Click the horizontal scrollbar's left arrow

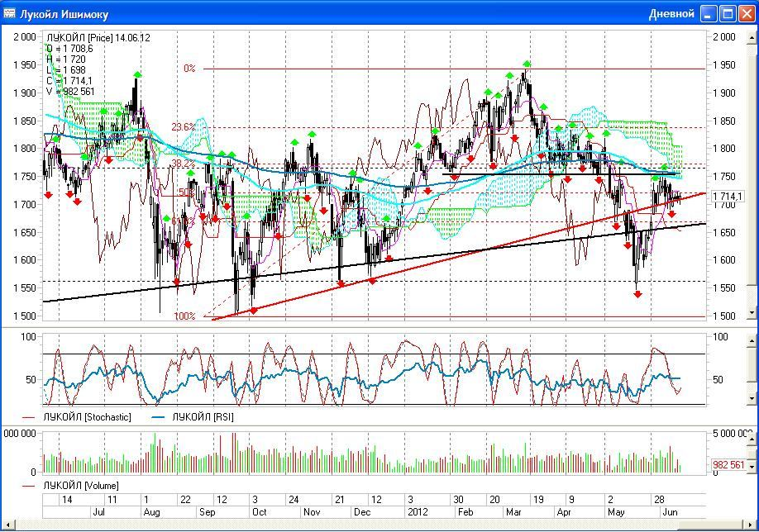pos(7,525)
